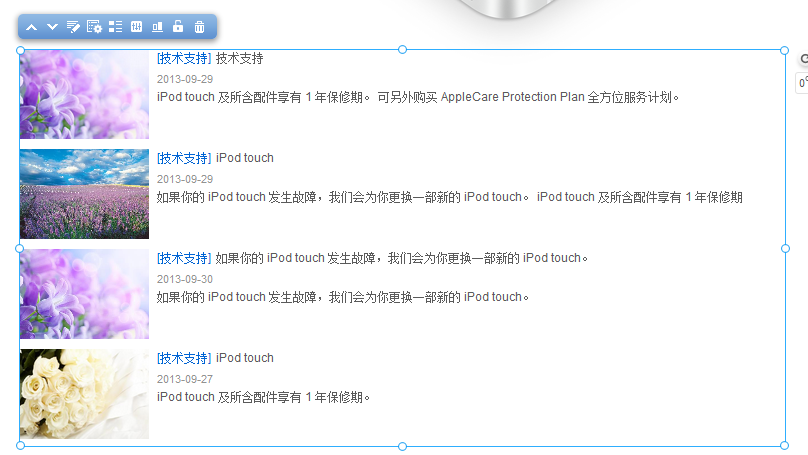Image resolution: width=808 pixels, height=455 pixels.
Task: Click purple flower thumbnail of first article
Action: [x=85, y=94]
